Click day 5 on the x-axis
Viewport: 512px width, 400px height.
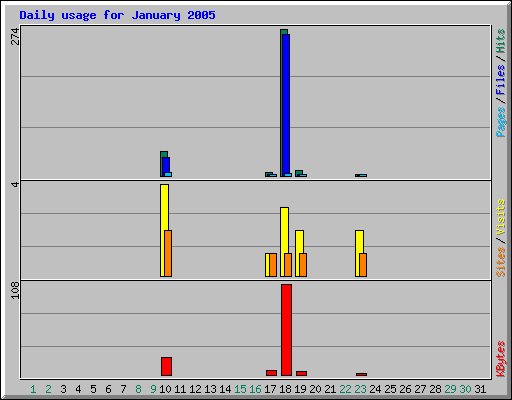pos(93,389)
